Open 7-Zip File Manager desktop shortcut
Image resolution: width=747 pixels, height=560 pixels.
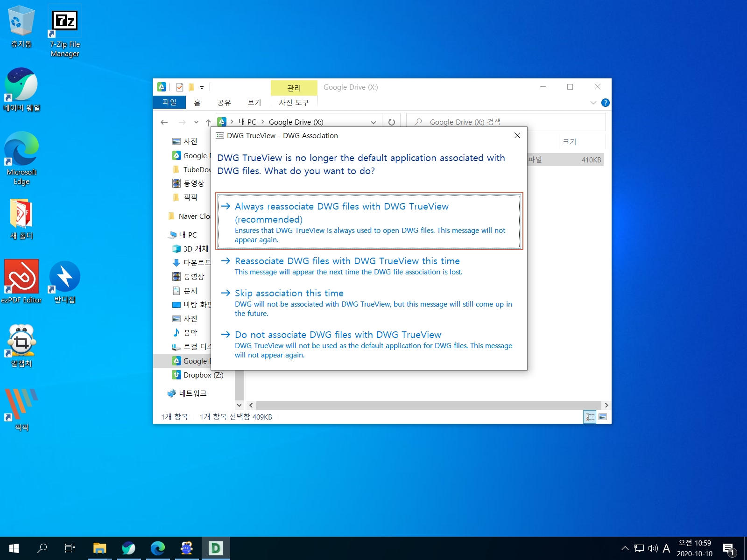pos(65,31)
